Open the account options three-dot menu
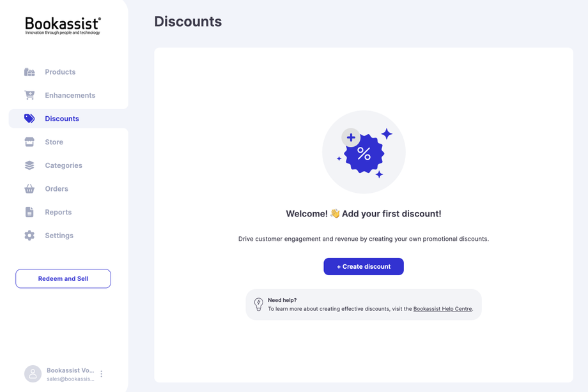This screenshot has width=588, height=392. click(101, 374)
